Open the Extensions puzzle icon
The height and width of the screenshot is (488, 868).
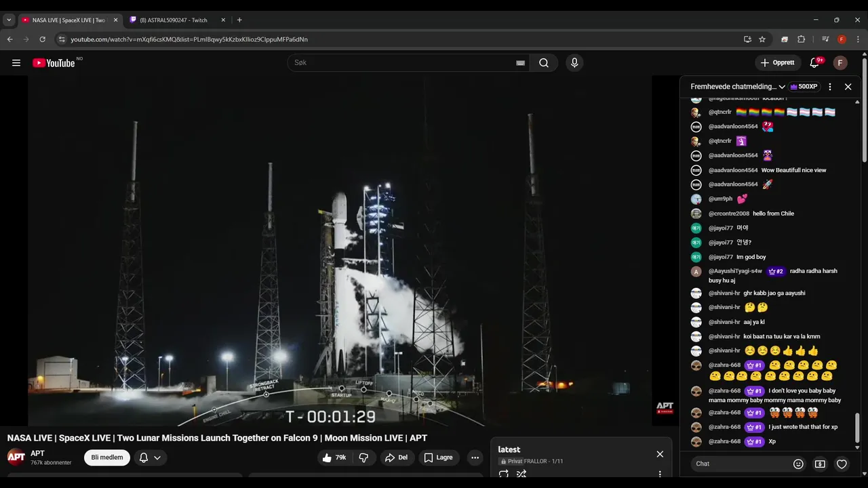[x=801, y=39]
